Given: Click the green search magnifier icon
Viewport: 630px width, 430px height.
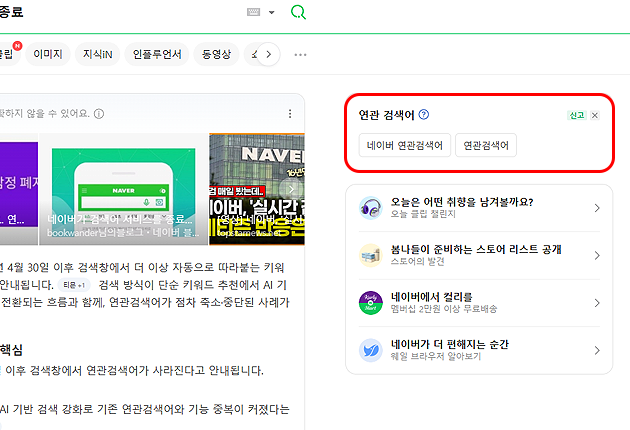Looking at the screenshot, I should pyautogui.click(x=298, y=12).
